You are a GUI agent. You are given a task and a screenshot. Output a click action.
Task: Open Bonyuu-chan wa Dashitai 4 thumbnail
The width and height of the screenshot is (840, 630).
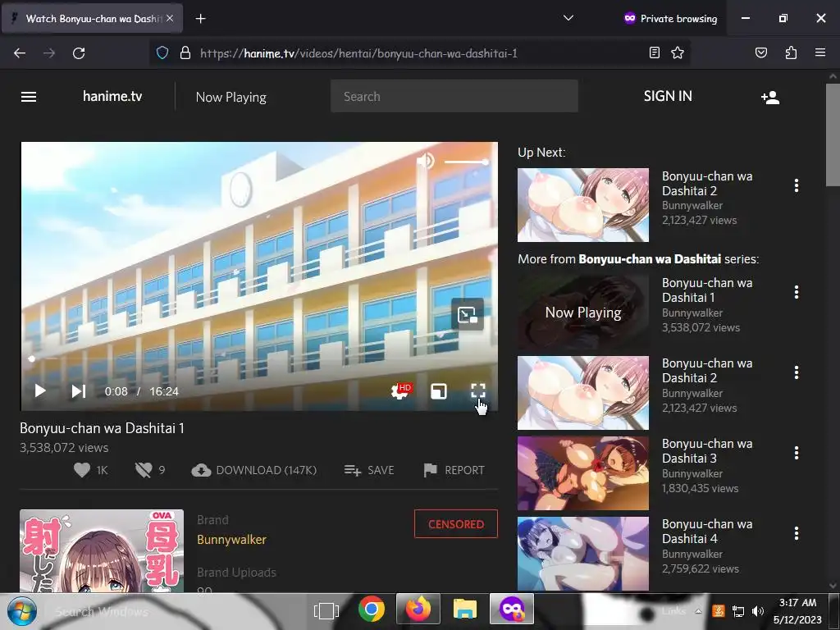583,554
